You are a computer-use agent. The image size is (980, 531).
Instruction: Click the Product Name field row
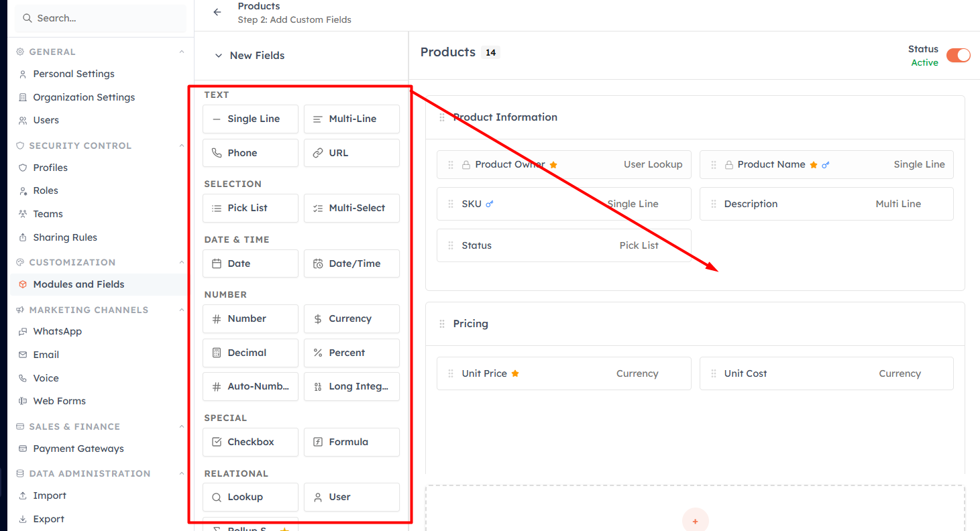tap(826, 164)
